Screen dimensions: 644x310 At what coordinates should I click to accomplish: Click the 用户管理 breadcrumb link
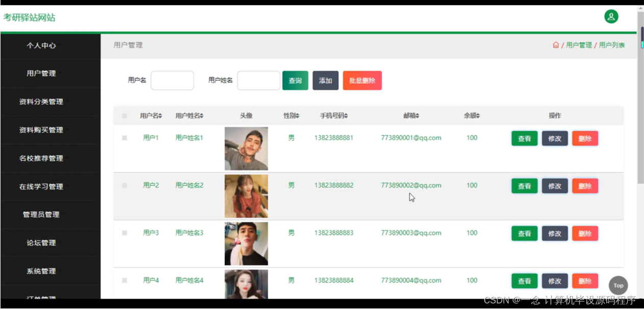click(x=579, y=45)
